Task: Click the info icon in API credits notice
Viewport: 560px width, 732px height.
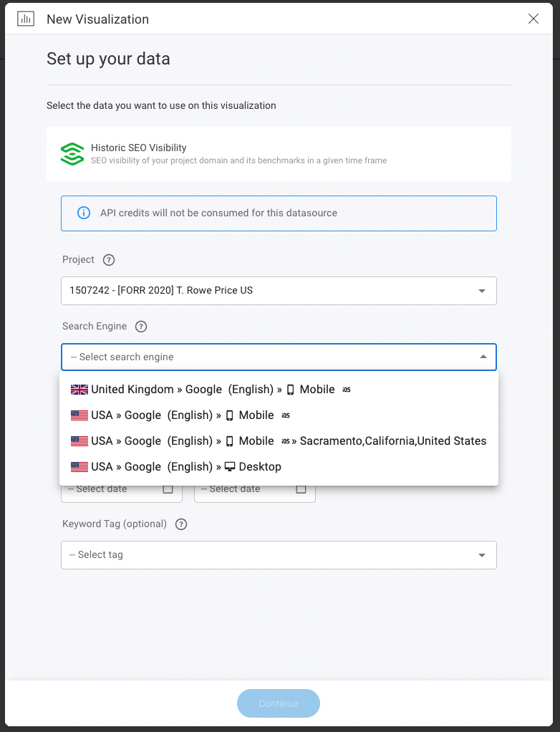Action: coord(84,213)
